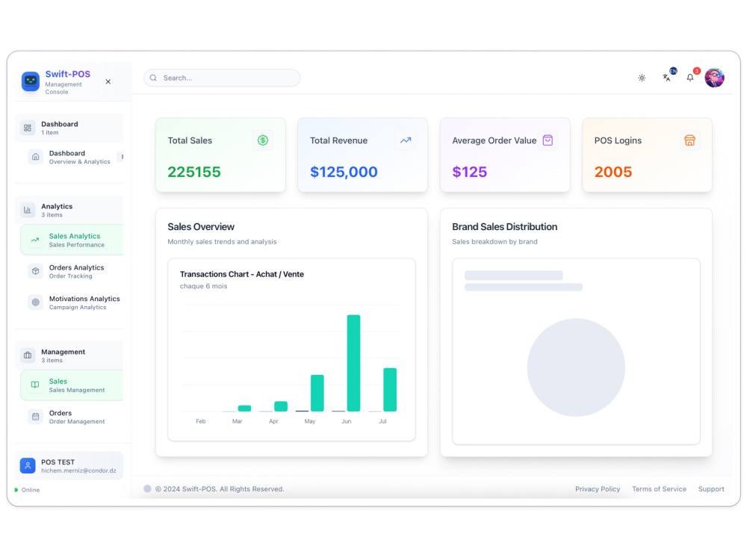Focus the Search input field
Screen dimensions: 747x560
click(222, 78)
